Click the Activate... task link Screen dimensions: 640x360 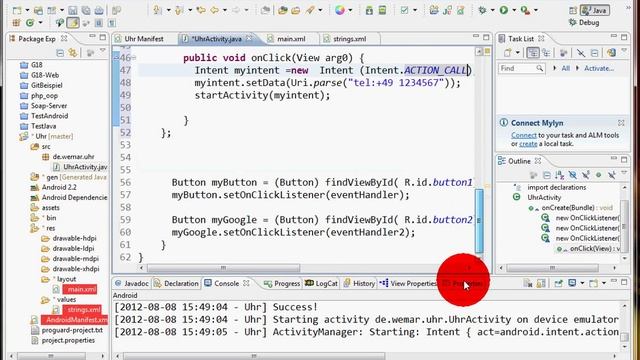pos(599,68)
